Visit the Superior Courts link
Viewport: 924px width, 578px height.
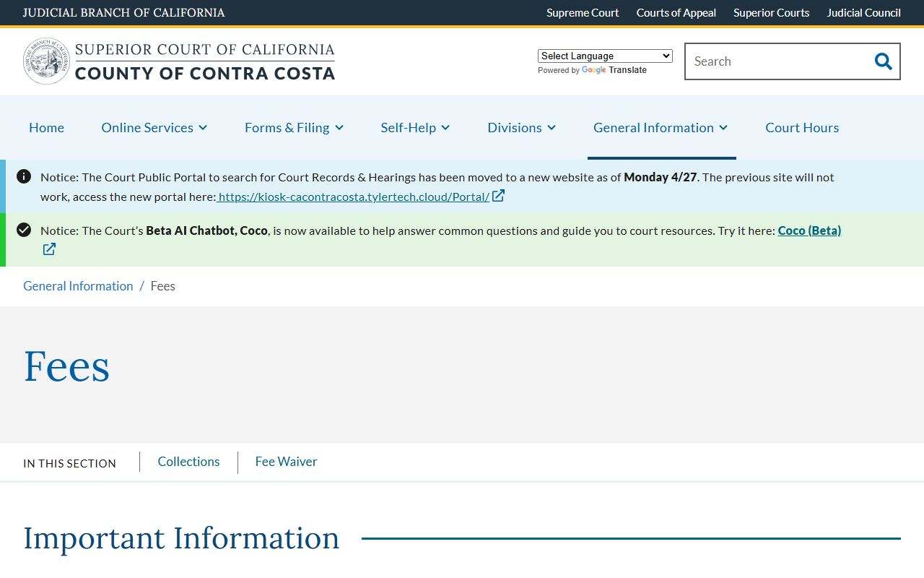(772, 12)
